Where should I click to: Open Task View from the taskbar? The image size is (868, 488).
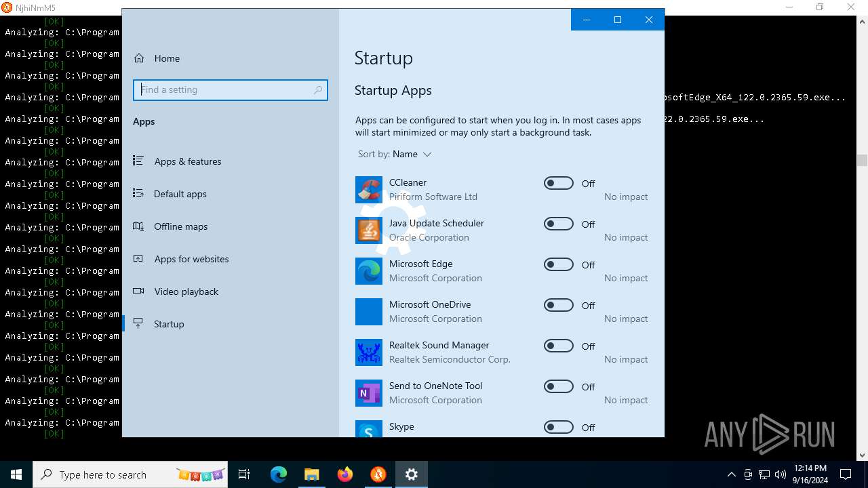[x=244, y=474]
